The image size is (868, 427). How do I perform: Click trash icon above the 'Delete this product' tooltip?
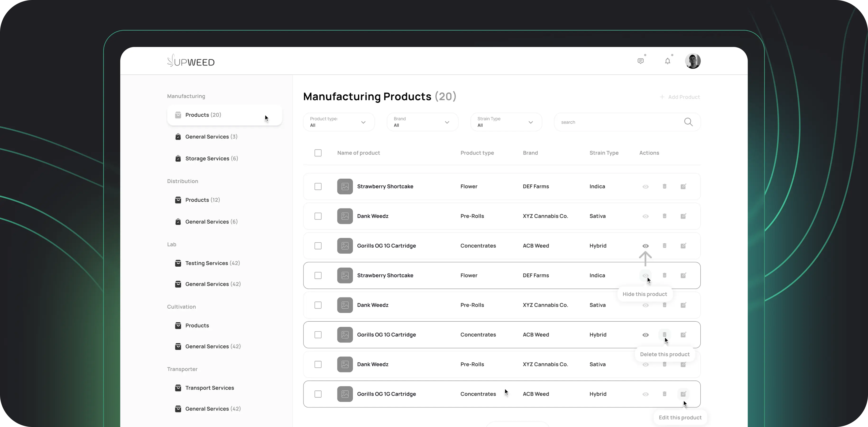[665, 335]
